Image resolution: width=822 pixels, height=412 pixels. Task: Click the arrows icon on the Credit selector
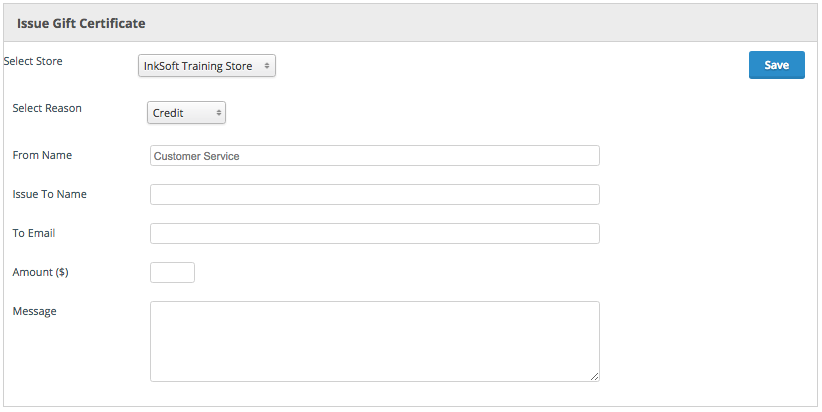218,113
